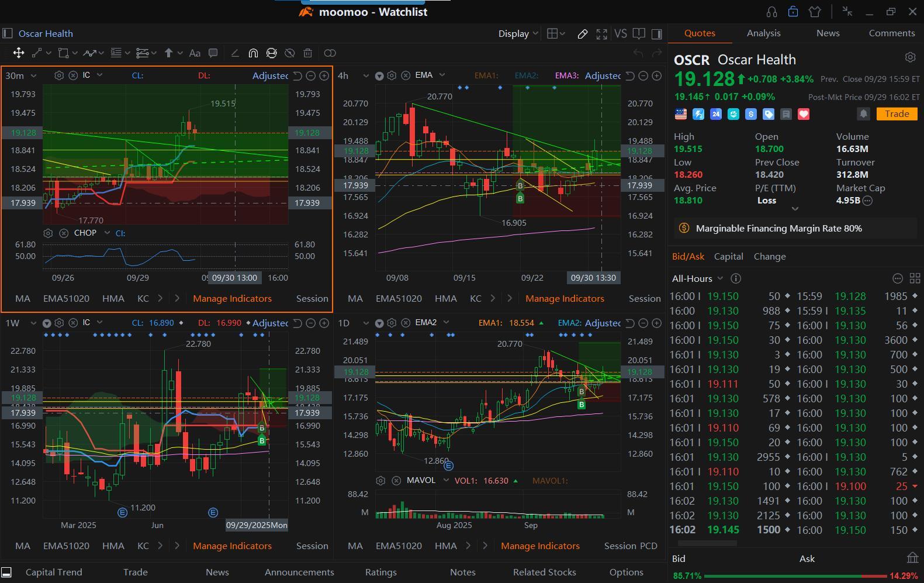
Task: Click Session on the 4h chart
Action: [x=645, y=299]
